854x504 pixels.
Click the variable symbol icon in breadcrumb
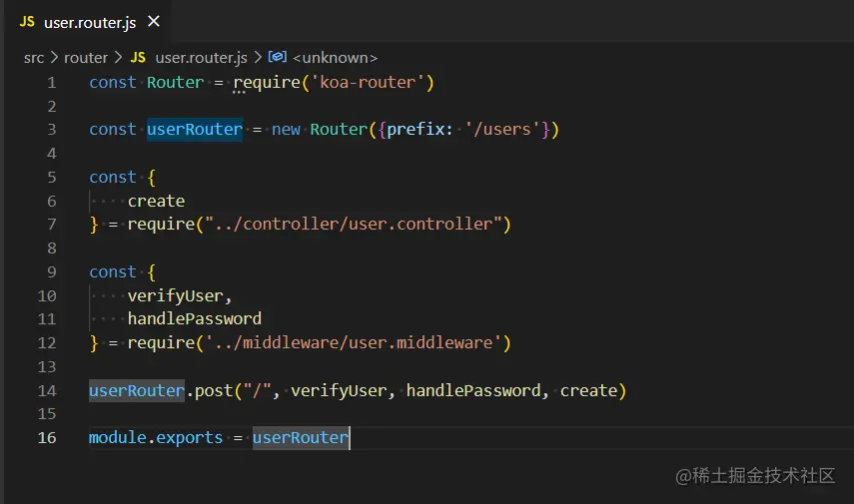pos(277,57)
